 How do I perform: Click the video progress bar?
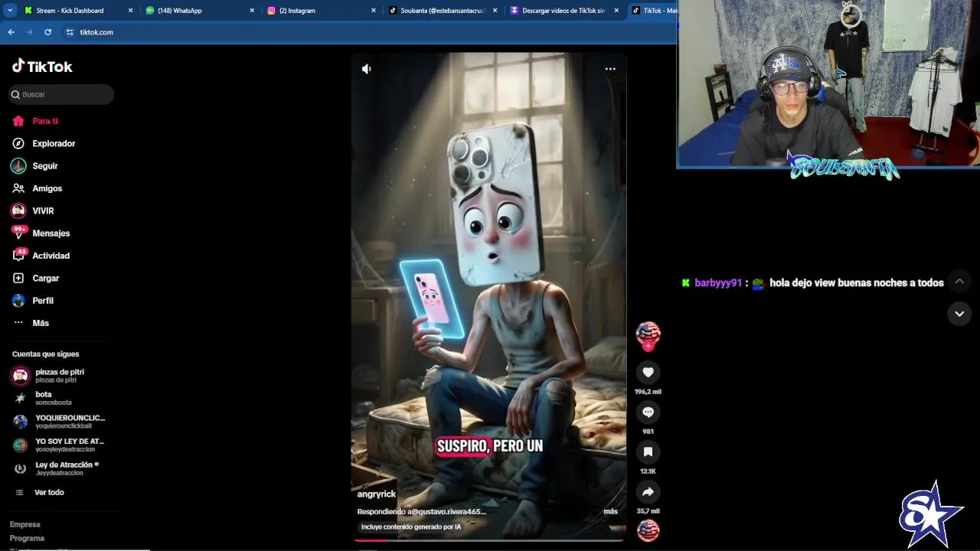click(x=489, y=540)
